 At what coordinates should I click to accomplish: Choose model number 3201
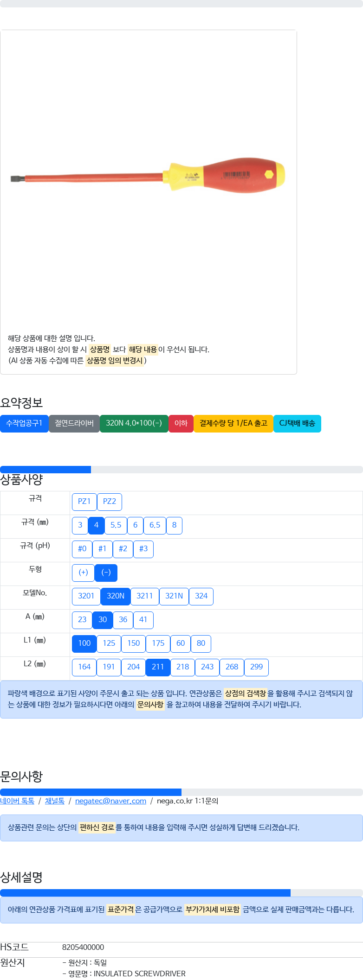point(86,596)
